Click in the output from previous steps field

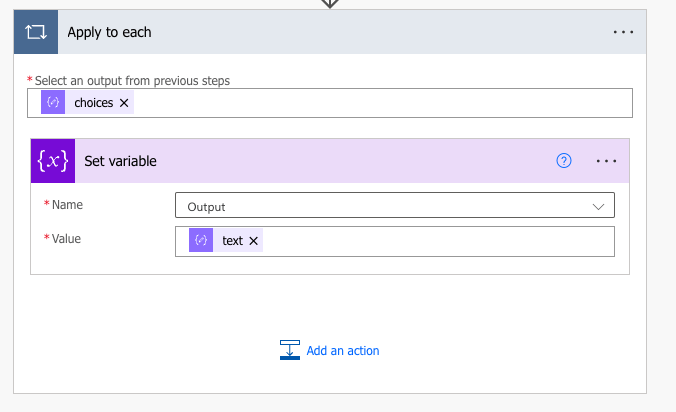pyautogui.click(x=380, y=103)
